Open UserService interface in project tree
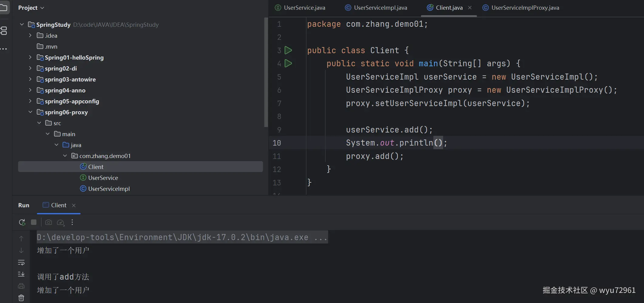Viewport: 644px width, 303px height. (103, 178)
